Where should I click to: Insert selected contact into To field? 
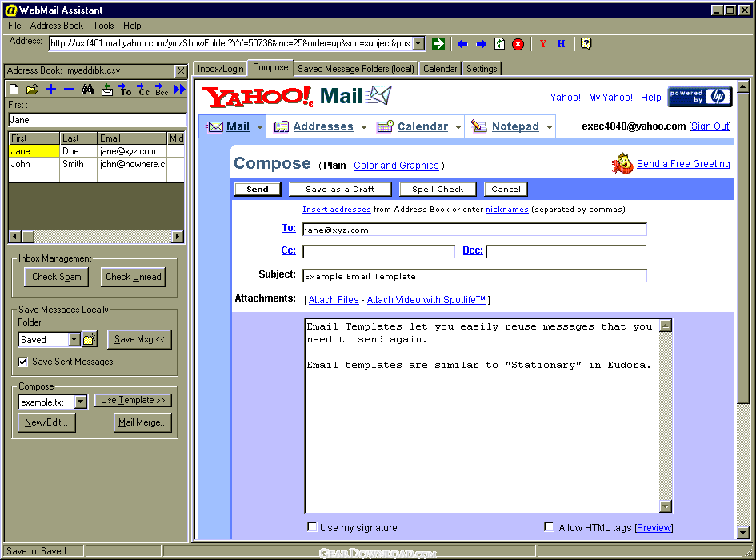(x=125, y=90)
